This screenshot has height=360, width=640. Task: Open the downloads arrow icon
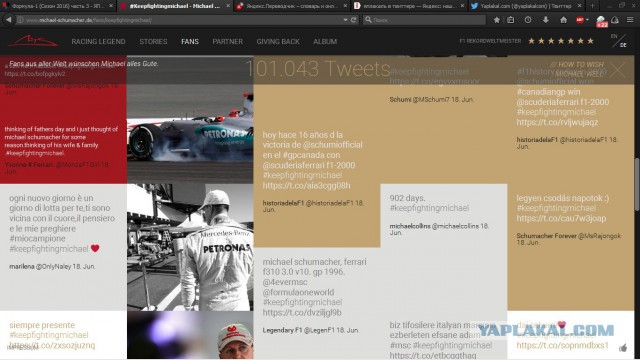point(545,20)
